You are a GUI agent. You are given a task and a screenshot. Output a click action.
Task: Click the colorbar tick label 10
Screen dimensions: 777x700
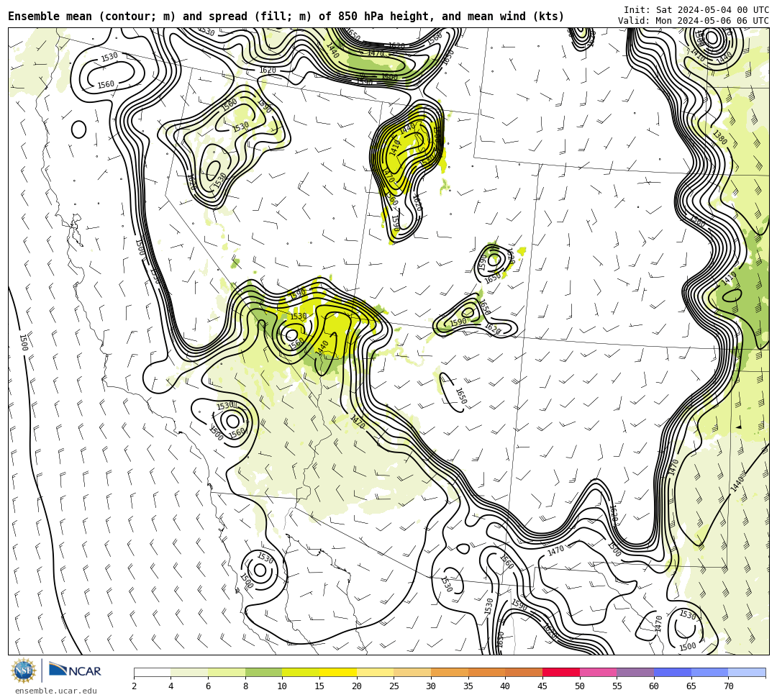tap(283, 686)
